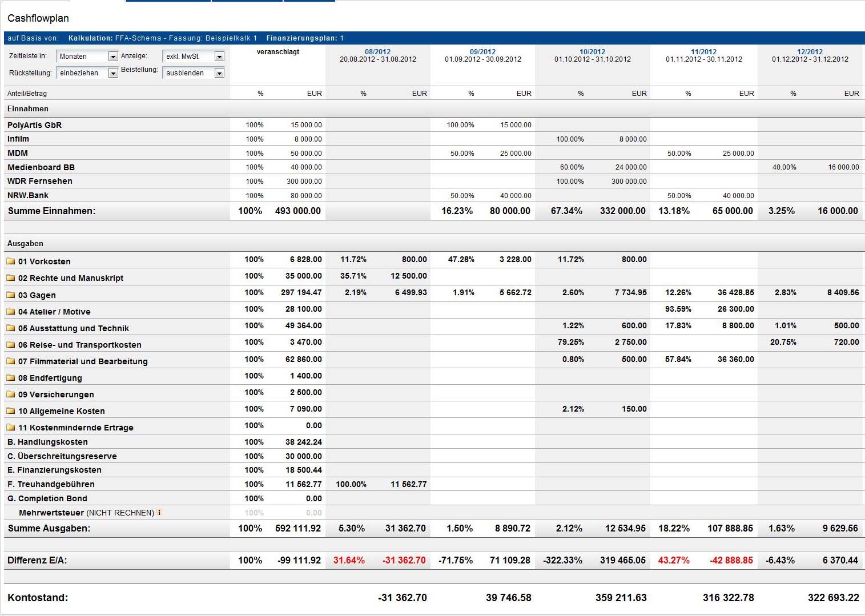Click the PolyArtis GbR income row
Viewport: 865px width, 616px height.
(434, 125)
